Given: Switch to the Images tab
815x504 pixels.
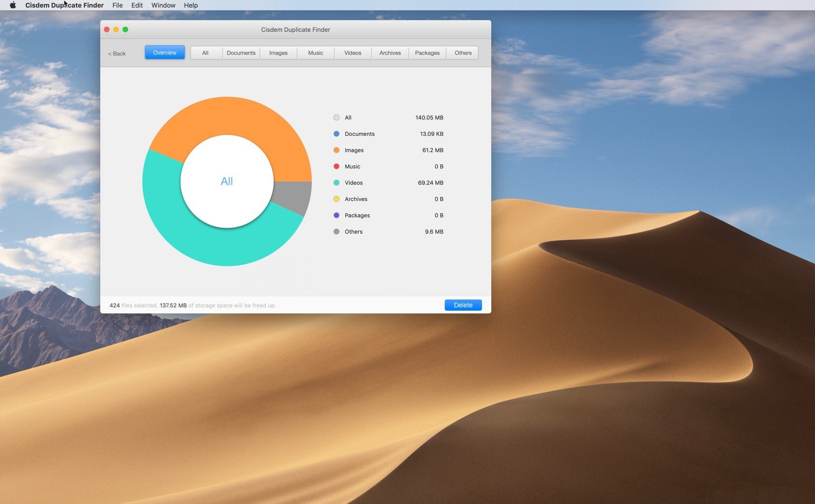Looking at the screenshot, I should point(278,53).
